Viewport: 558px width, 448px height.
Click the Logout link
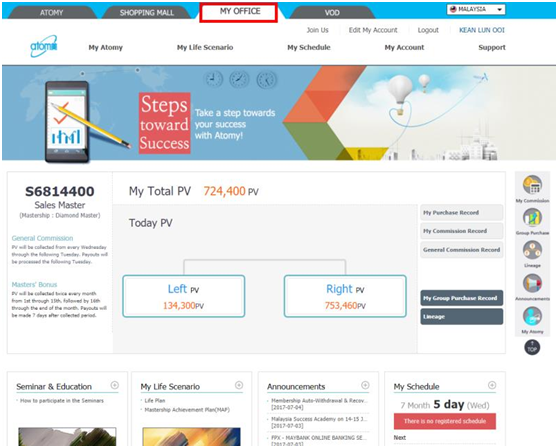pos(428,30)
